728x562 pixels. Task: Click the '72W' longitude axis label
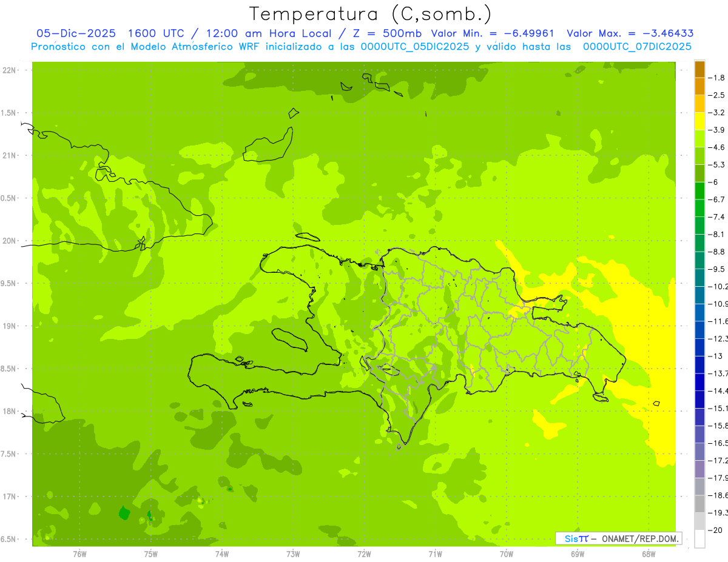[x=364, y=554]
